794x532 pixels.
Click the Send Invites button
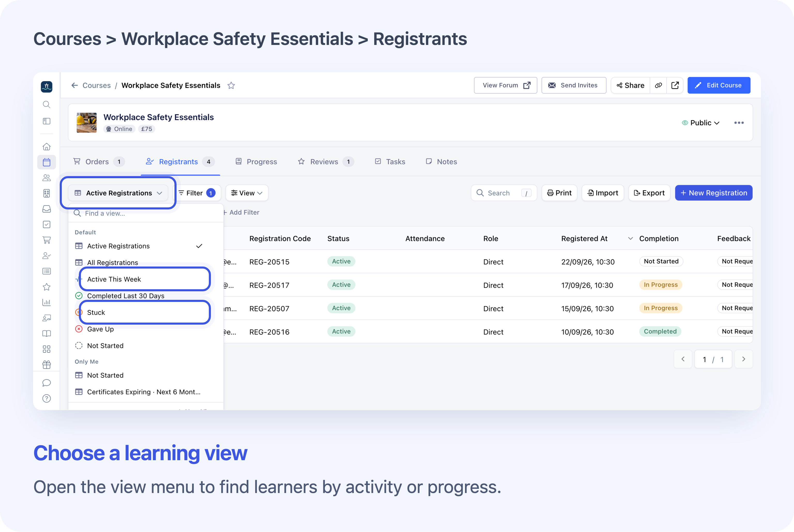[574, 85]
